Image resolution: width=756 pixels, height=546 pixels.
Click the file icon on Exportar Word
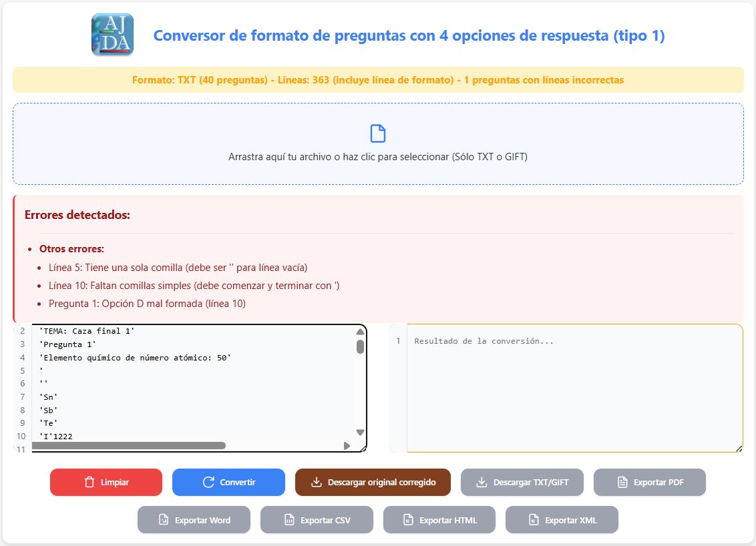(x=163, y=520)
